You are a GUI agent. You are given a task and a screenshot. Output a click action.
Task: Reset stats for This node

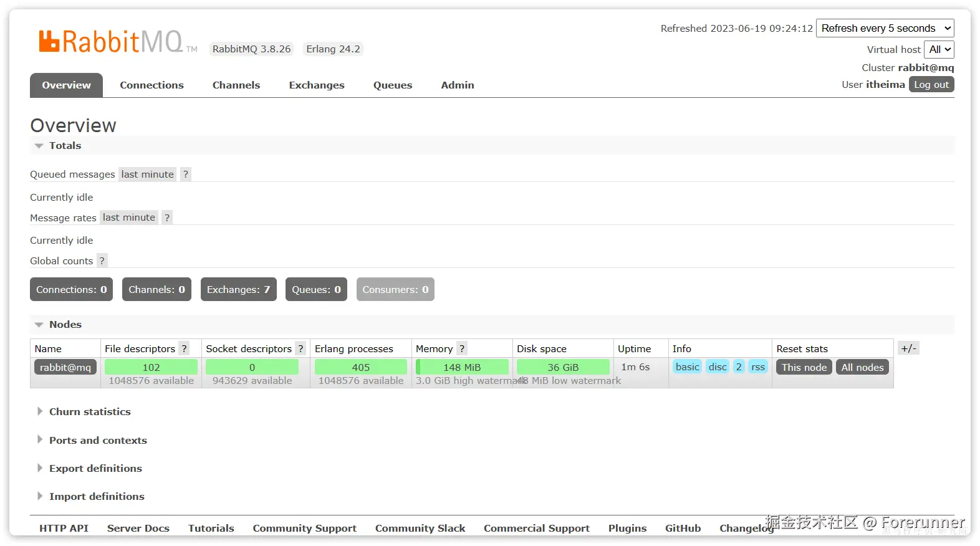click(x=804, y=367)
